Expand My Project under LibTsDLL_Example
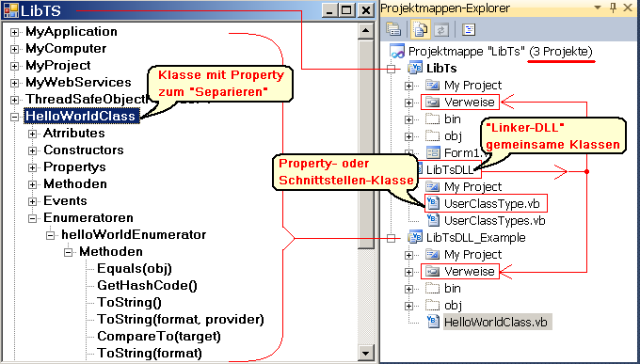Screen dimensions: 640x364 (x=408, y=255)
